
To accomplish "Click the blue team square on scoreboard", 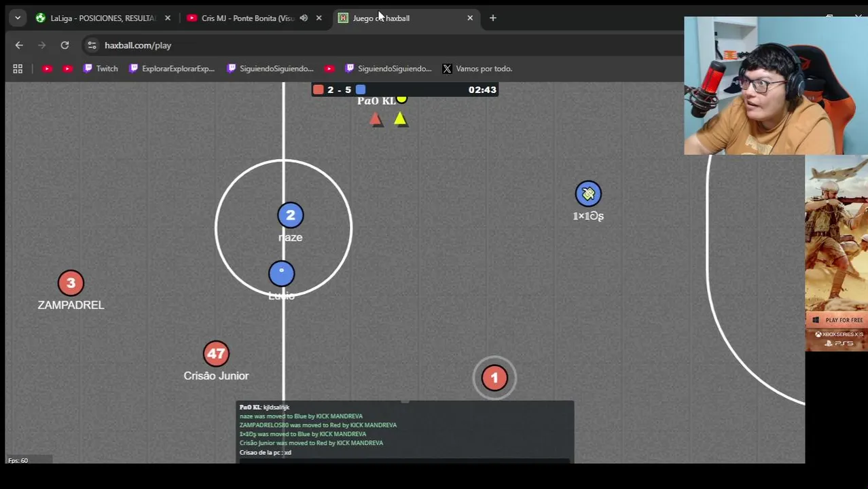I will [x=361, y=90].
